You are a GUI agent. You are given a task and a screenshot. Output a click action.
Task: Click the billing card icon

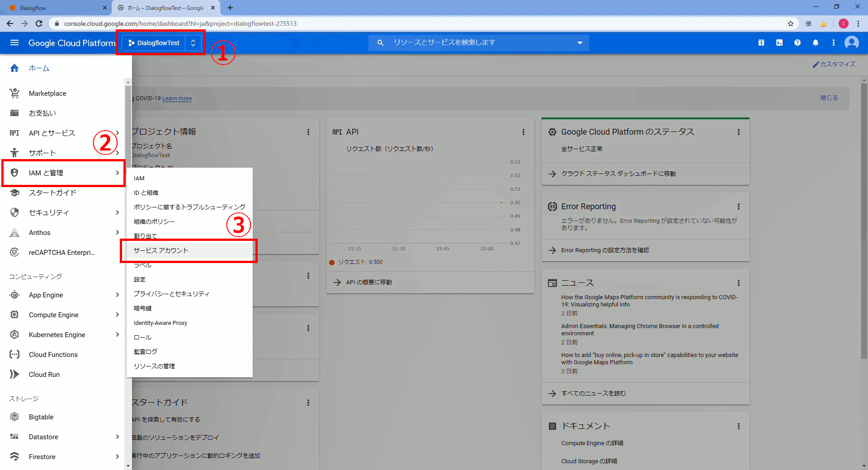coord(14,113)
